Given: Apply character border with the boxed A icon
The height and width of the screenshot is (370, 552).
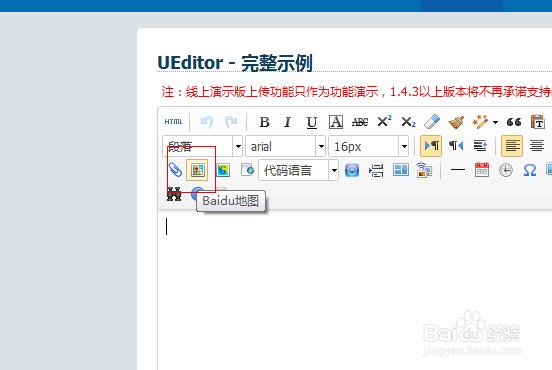Looking at the screenshot, I should click(x=336, y=122).
